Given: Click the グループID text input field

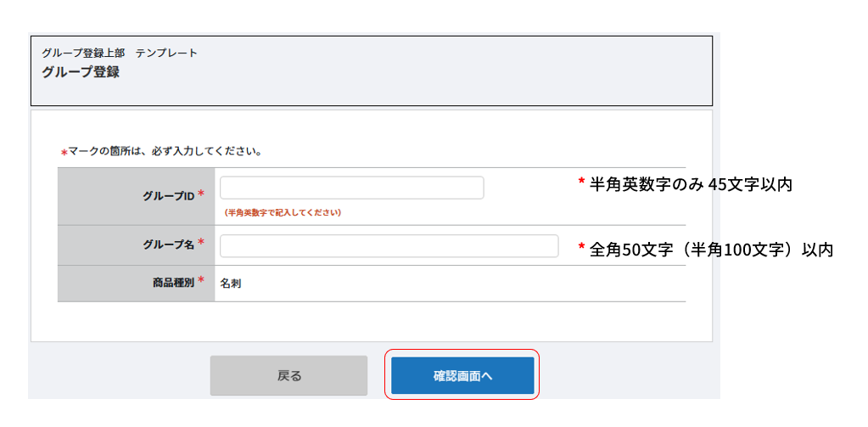Looking at the screenshot, I should [351, 188].
